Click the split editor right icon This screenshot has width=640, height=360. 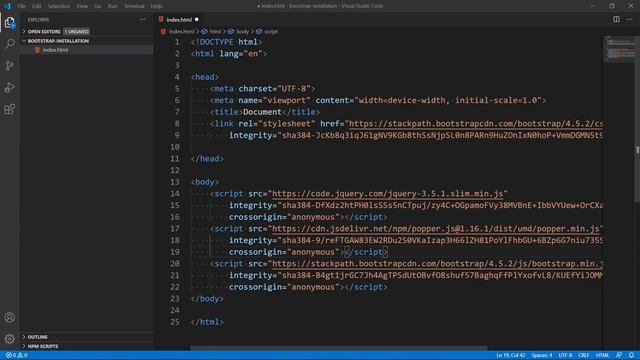pos(616,19)
